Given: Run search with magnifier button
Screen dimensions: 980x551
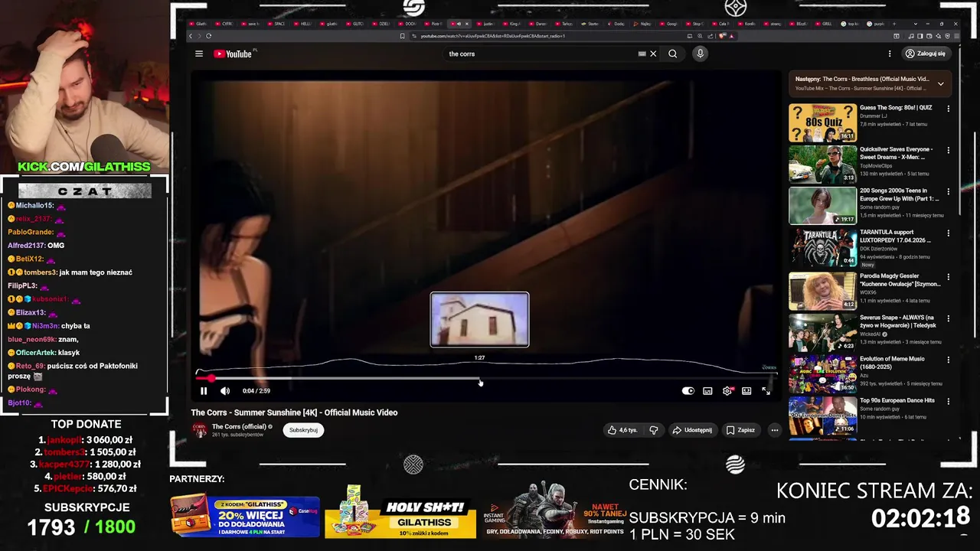Looking at the screenshot, I should 672,54.
